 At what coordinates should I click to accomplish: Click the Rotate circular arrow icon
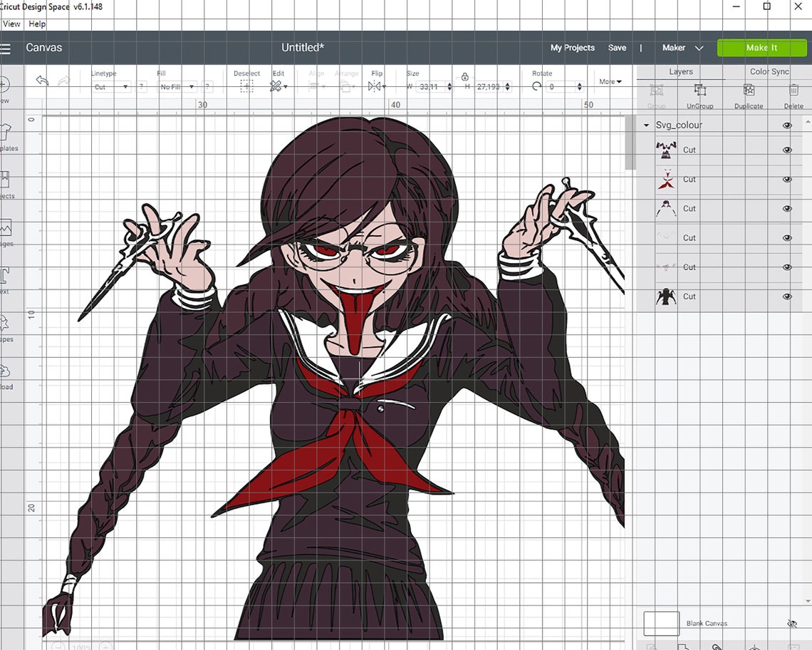coord(537,86)
